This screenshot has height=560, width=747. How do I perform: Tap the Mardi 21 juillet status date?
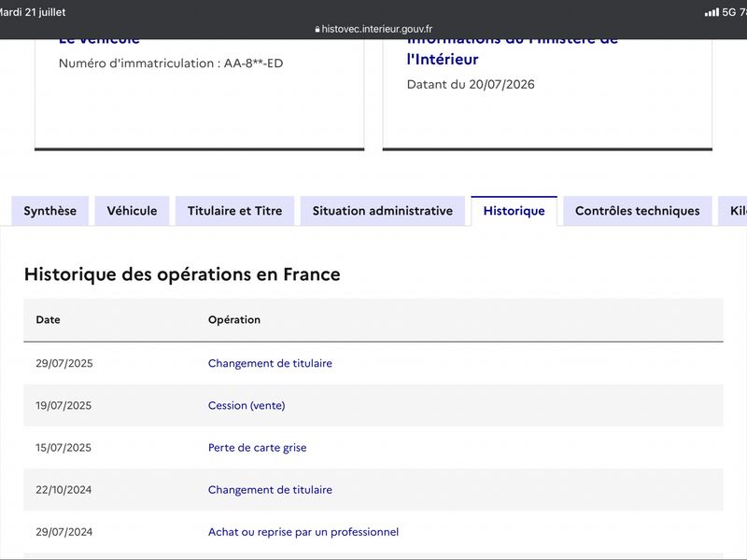(x=33, y=12)
